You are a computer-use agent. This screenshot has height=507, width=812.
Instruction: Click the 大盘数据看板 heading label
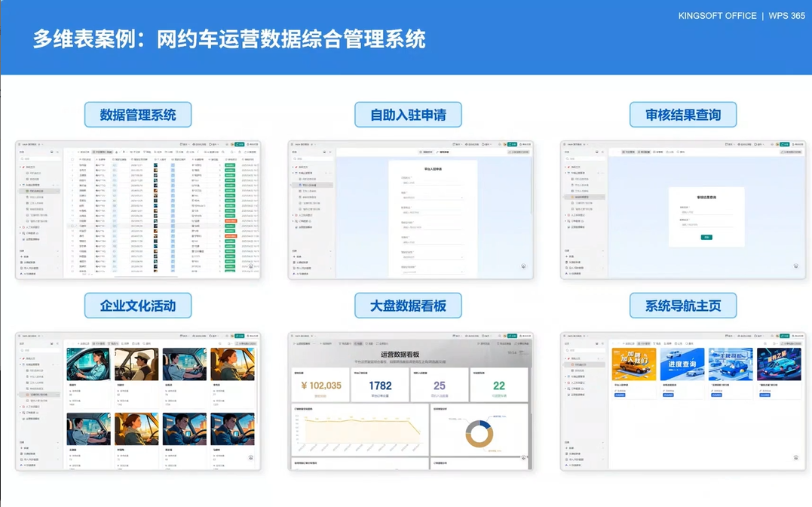(x=408, y=306)
